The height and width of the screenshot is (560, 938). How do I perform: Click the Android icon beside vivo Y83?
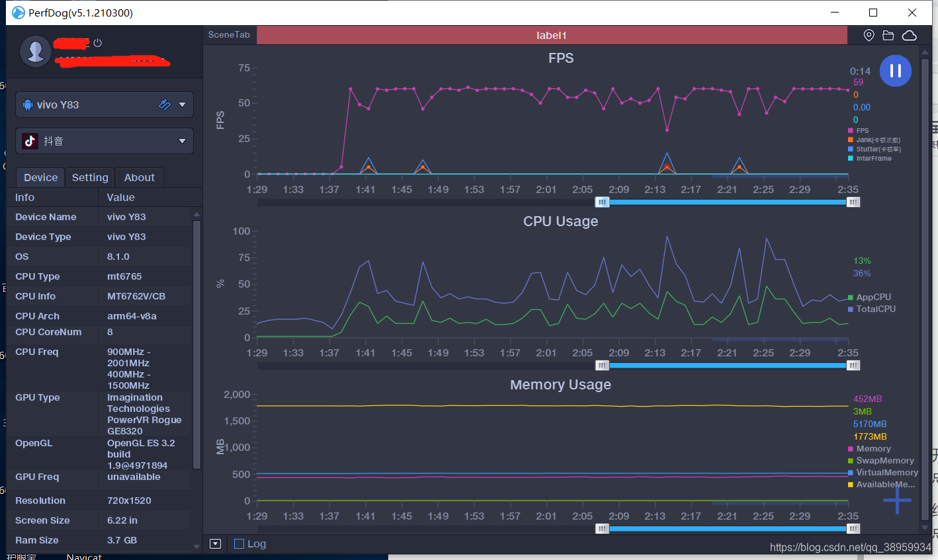click(28, 104)
